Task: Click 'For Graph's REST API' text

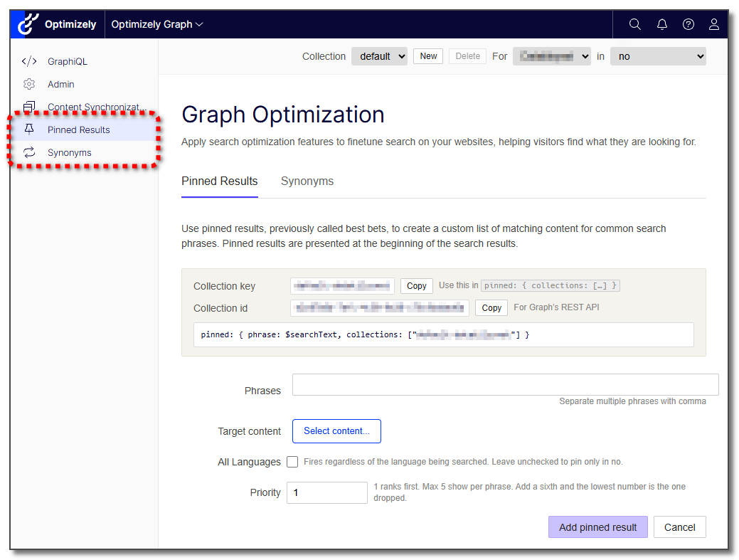Action: click(x=556, y=307)
